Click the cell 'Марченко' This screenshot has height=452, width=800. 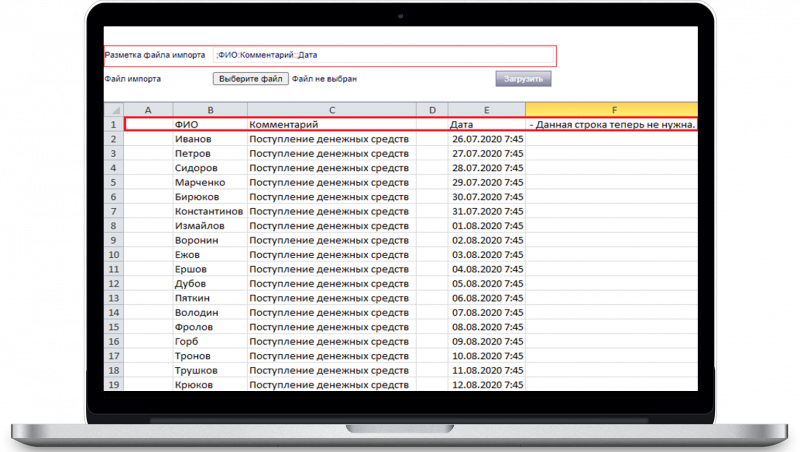coord(210,183)
